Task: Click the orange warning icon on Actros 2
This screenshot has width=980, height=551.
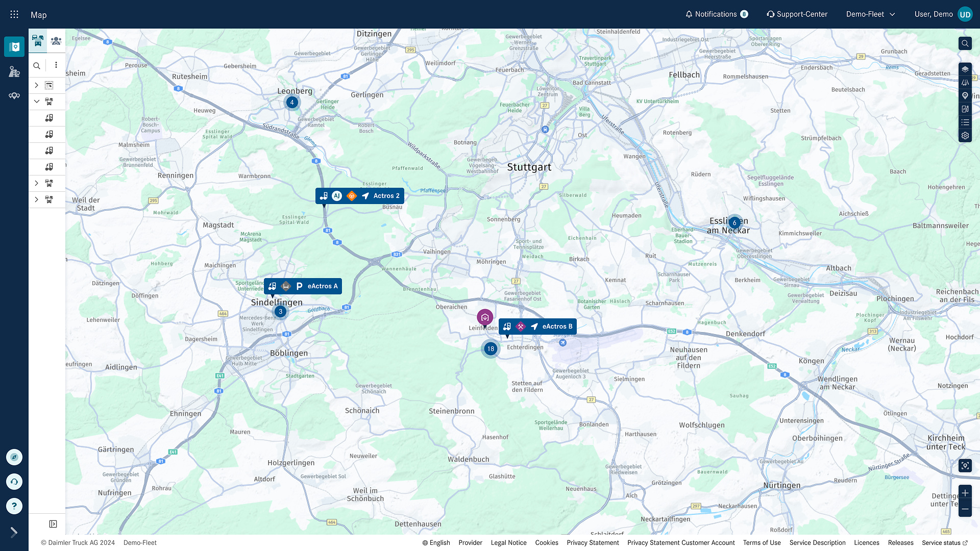Action: pyautogui.click(x=352, y=196)
